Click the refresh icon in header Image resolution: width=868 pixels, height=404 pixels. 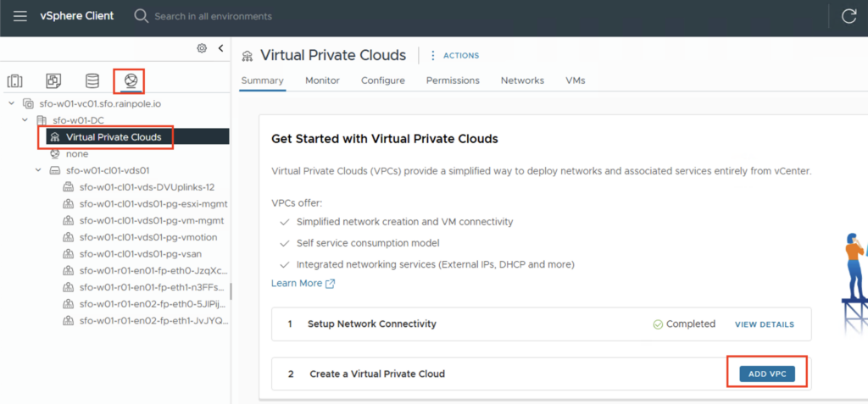tap(849, 16)
